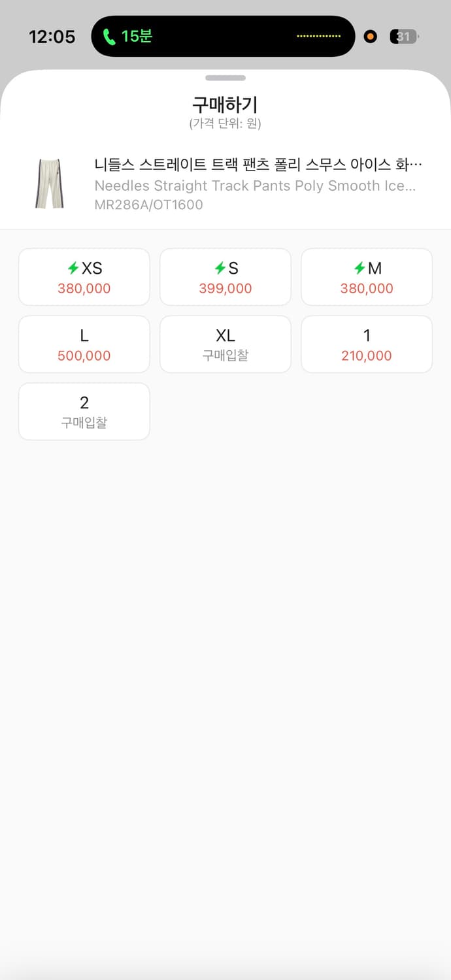Tap the English Needles product name
Screen dimensions: 451x980
(255, 186)
